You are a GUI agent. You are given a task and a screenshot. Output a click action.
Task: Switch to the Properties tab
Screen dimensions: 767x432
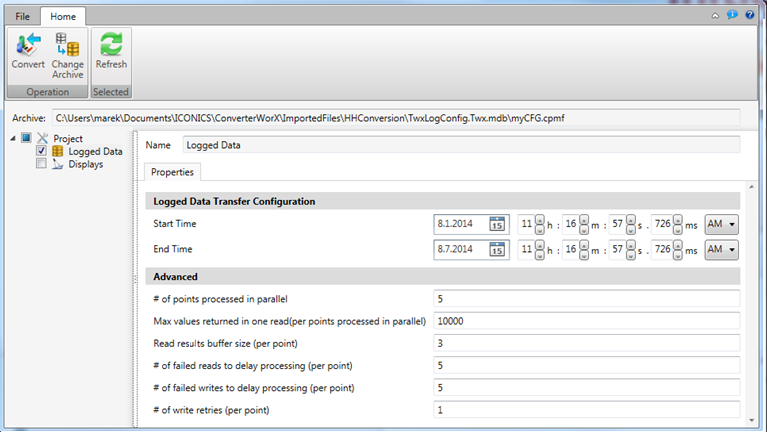173,172
